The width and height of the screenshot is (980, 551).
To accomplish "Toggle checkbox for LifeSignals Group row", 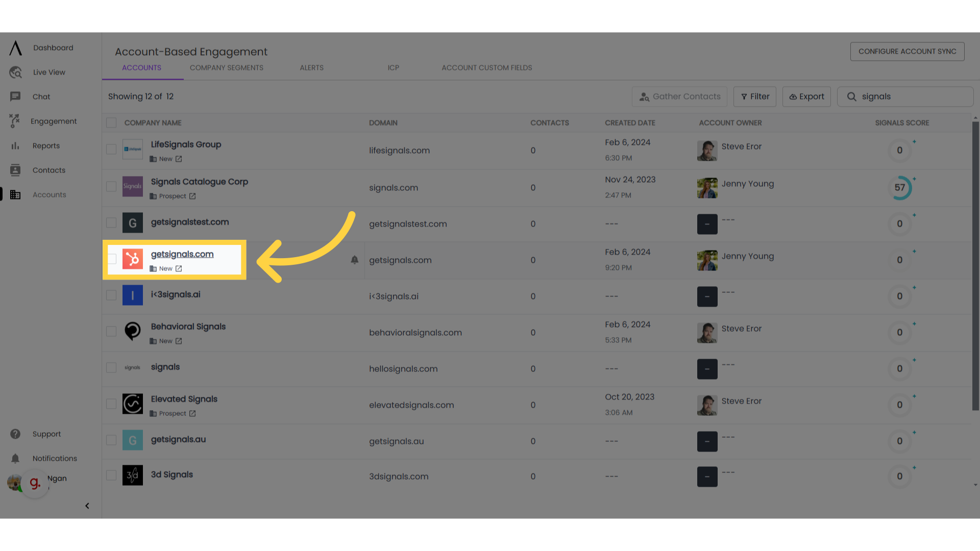I will click(111, 149).
